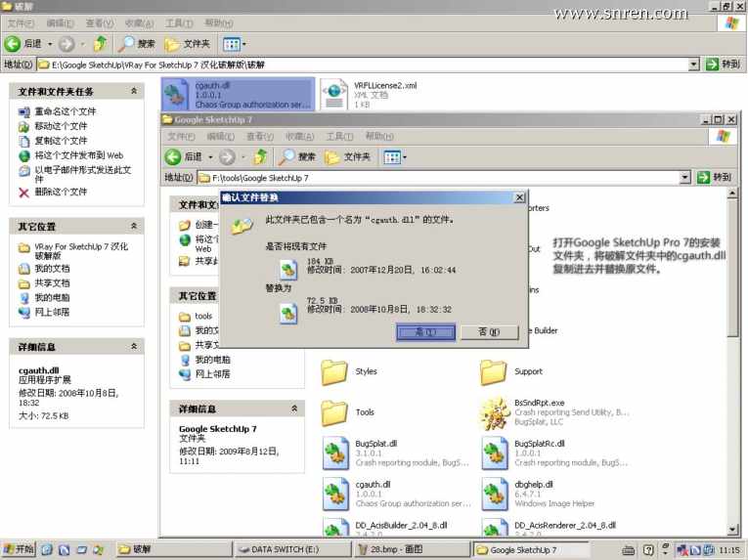The height and width of the screenshot is (560, 748).
Task: Collapse 其它位置 panel in outer window
Action: tap(134, 226)
